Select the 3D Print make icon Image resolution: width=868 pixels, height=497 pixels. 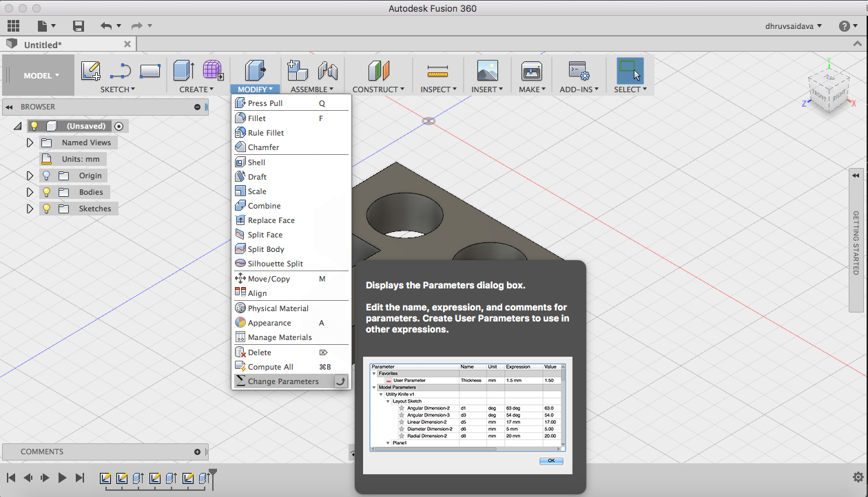pos(532,70)
